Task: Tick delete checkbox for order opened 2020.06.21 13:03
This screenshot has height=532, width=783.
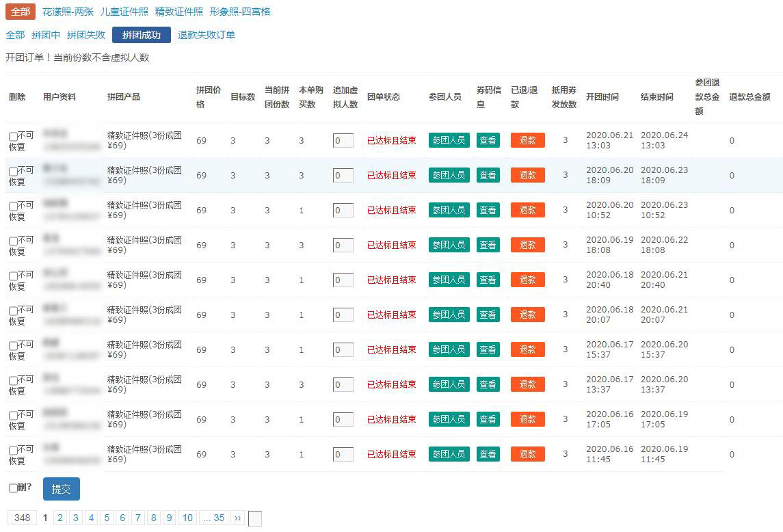Action: point(13,137)
